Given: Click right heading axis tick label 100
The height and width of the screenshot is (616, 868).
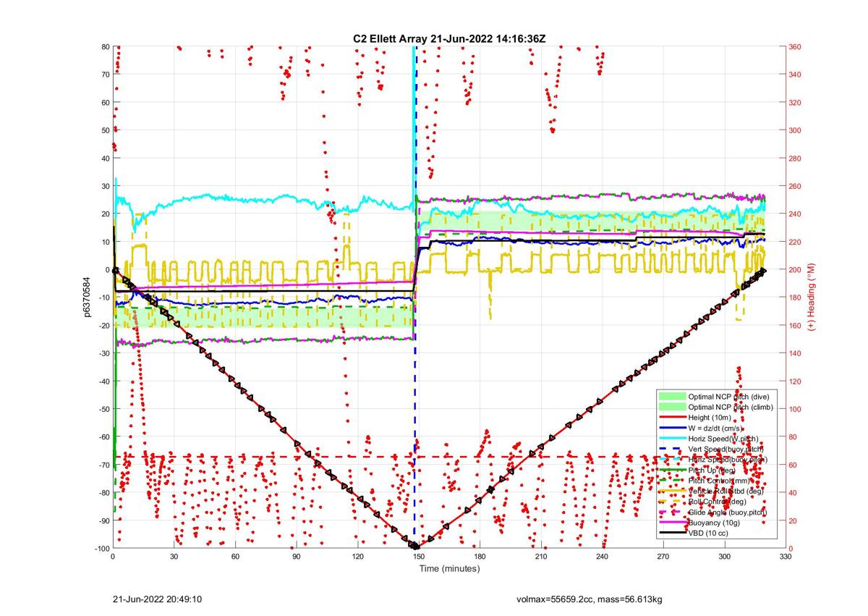Looking at the screenshot, I should coord(796,409).
